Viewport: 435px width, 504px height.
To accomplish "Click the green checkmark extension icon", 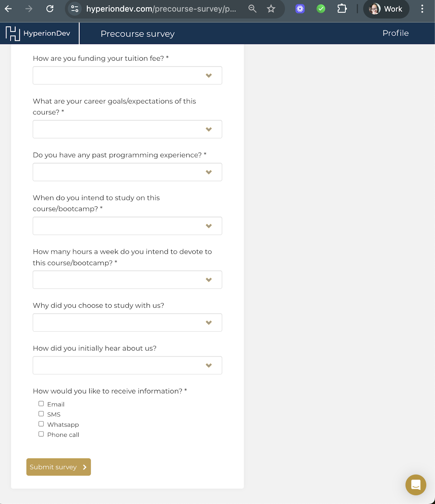I will 321,9.
